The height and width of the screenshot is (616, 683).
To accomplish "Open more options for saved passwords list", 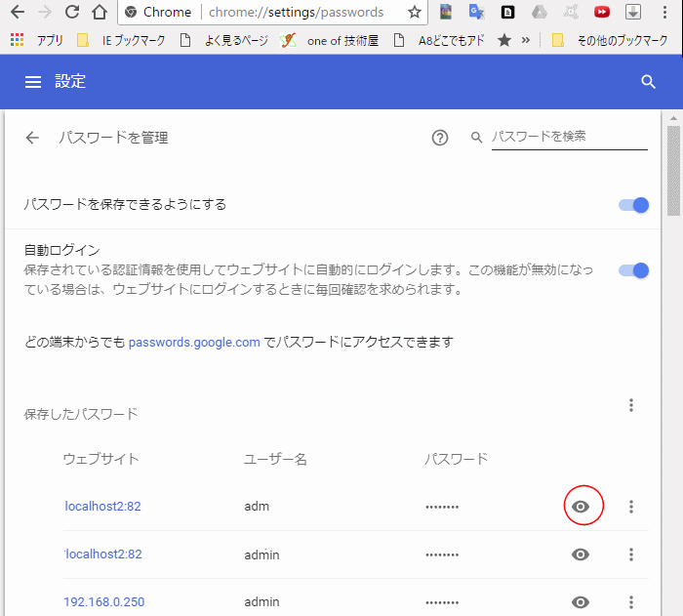I will (631, 405).
